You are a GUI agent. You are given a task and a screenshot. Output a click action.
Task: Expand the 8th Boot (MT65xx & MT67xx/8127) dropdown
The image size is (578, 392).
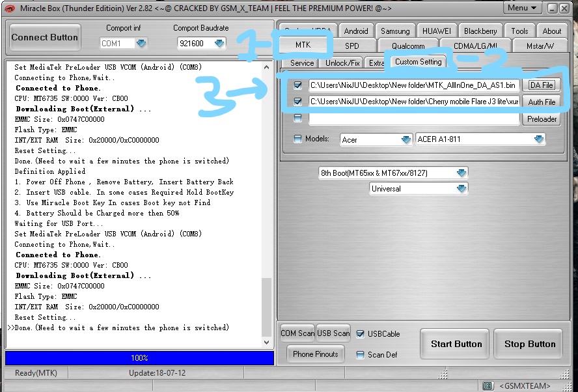[461, 173]
